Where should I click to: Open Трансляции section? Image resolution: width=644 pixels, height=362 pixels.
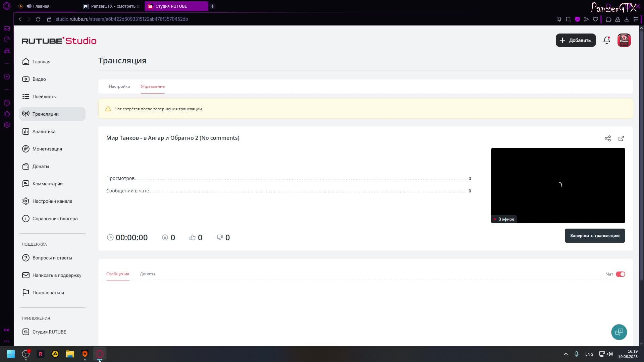click(x=52, y=114)
